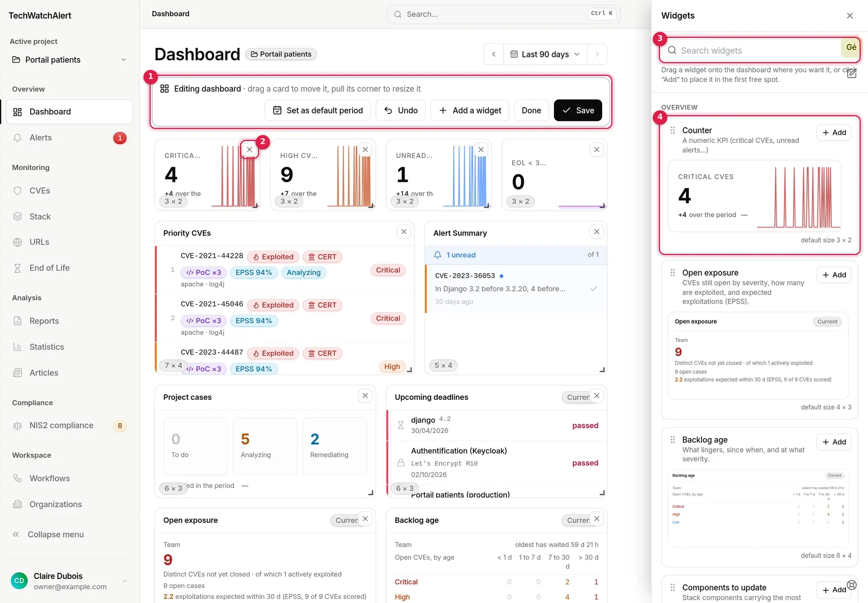Go to next period arrow
868x603 pixels.
click(597, 54)
